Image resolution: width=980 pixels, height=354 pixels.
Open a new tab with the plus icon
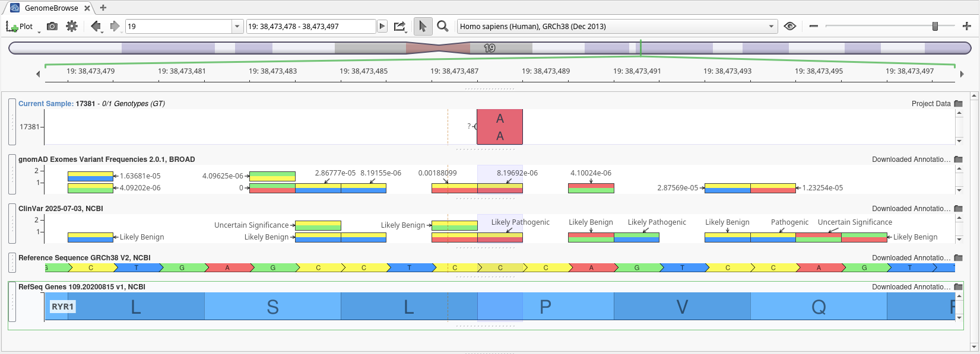103,8
